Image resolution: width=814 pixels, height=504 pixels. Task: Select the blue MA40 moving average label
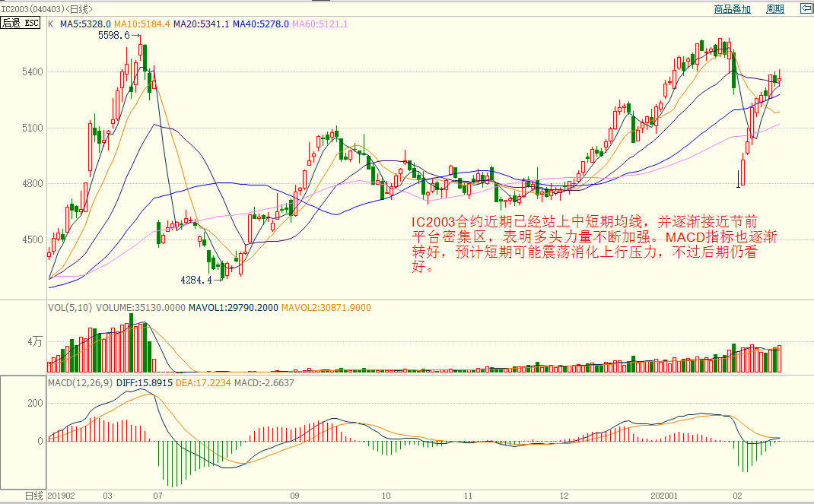(260, 24)
